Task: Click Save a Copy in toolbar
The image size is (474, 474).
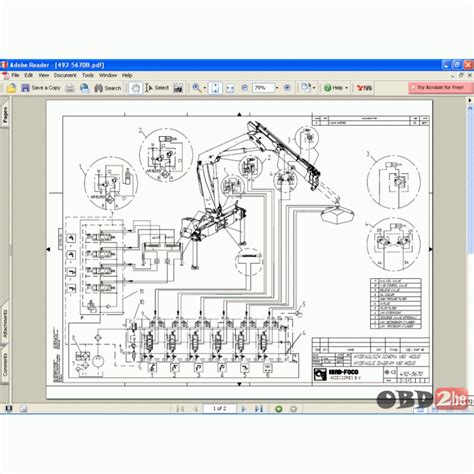Action: pyautogui.click(x=41, y=88)
